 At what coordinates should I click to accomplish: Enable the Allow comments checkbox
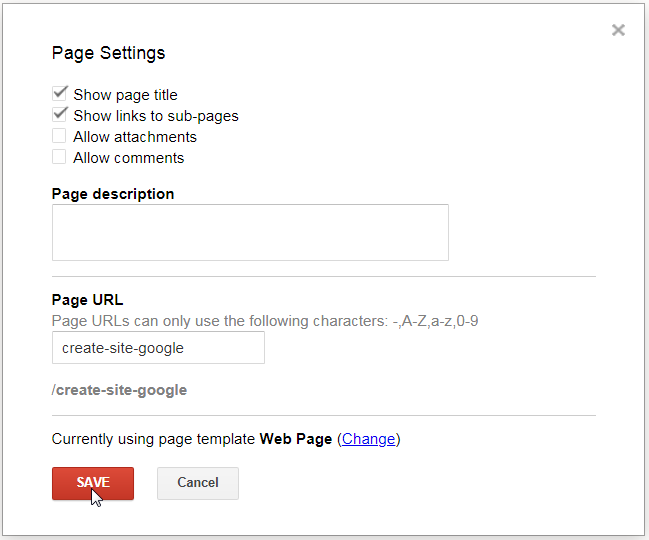point(59,157)
